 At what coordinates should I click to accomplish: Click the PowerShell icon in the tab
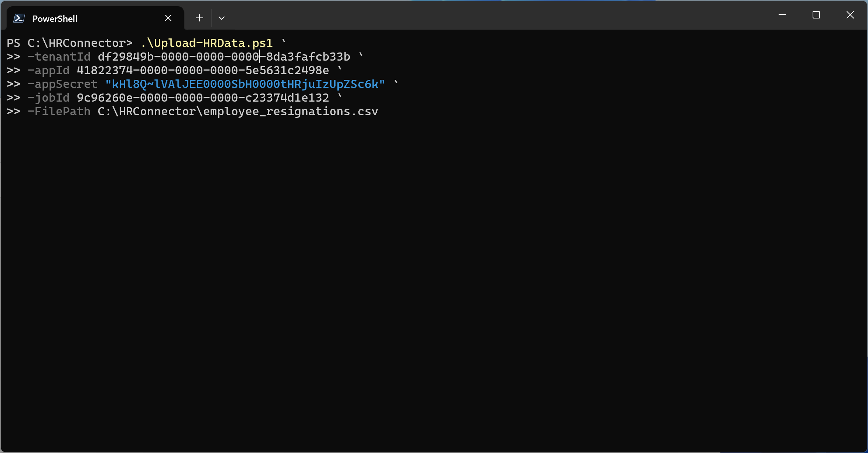click(x=19, y=18)
